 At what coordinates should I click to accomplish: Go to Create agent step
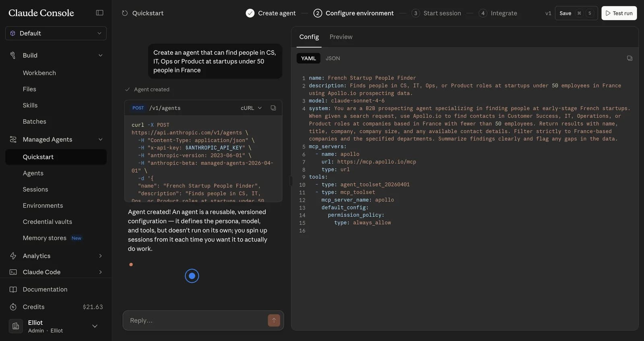(x=270, y=13)
